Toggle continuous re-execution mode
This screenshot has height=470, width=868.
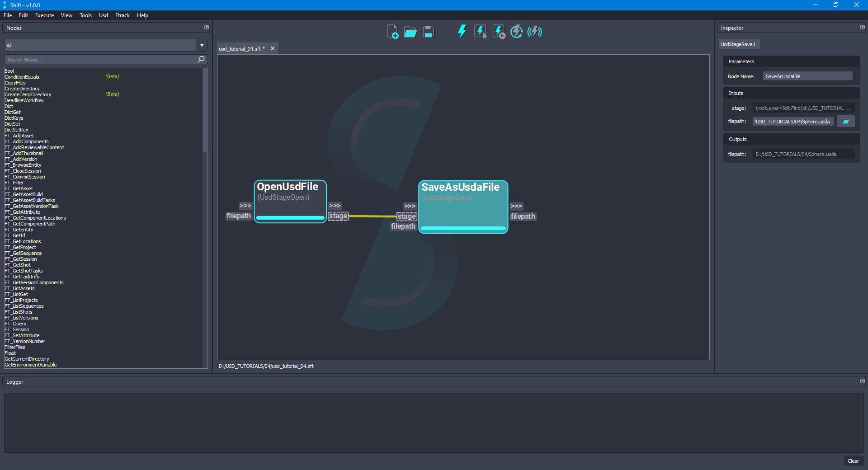tap(516, 32)
